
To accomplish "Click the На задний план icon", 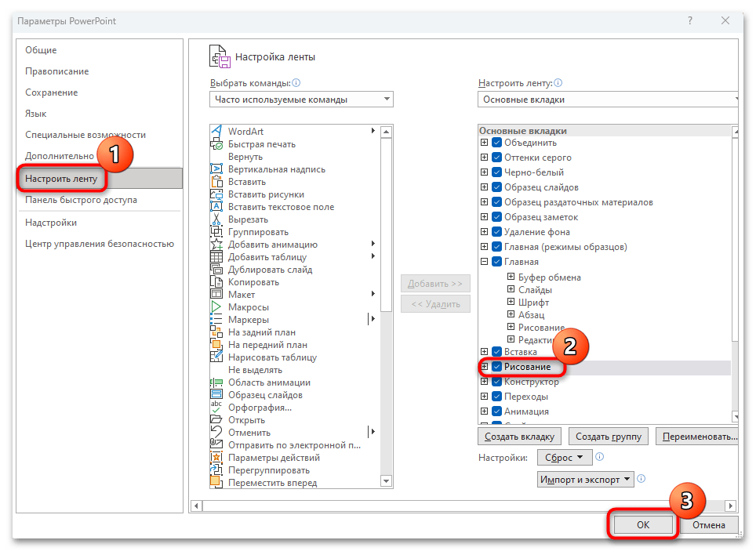I will (x=216, y=332).
